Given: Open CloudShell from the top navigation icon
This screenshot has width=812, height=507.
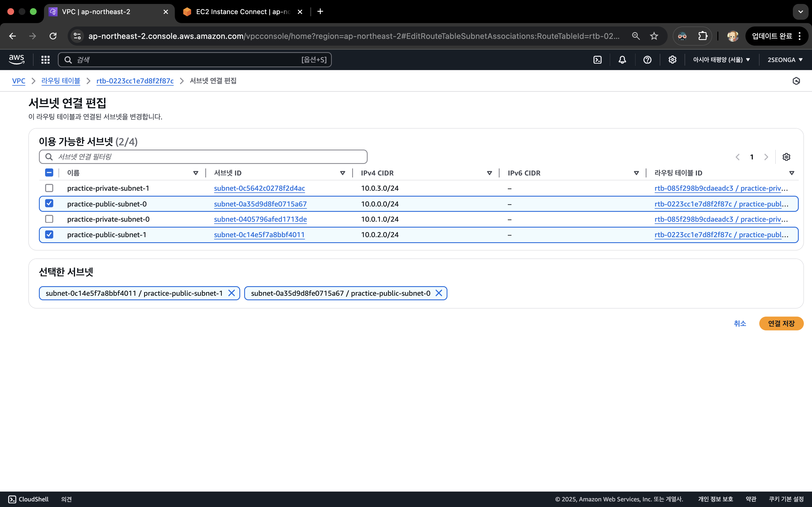Looking at the screenshot, I should (597, 60).
